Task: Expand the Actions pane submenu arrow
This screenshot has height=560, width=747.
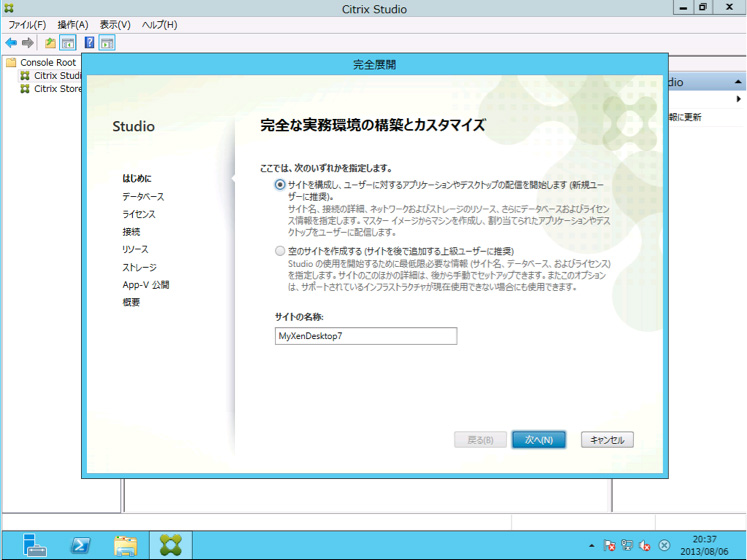Action: 738,99
